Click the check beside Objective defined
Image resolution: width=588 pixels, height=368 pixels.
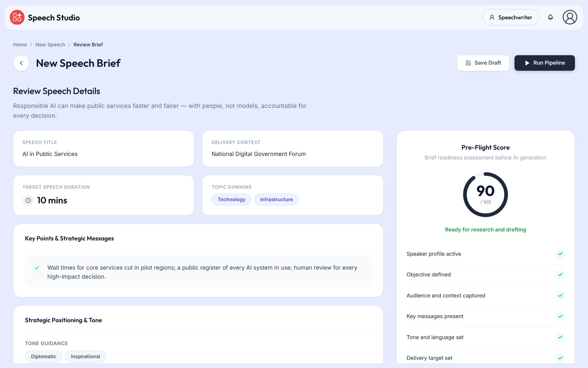pyautogui.click(x=560, y=275)
